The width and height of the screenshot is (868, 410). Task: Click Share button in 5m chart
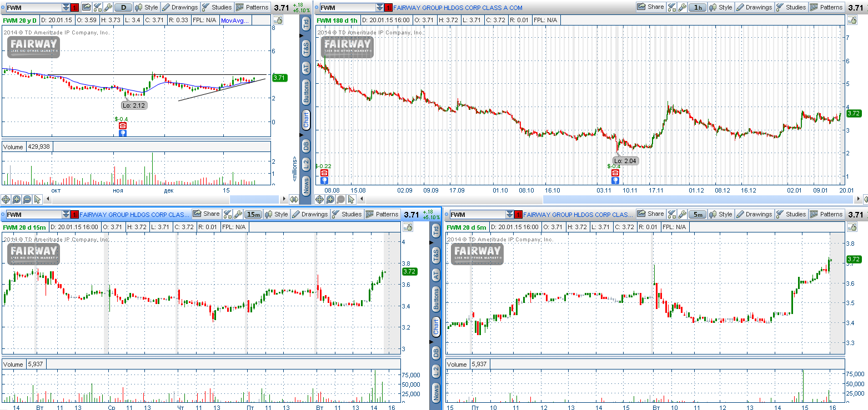650,214
